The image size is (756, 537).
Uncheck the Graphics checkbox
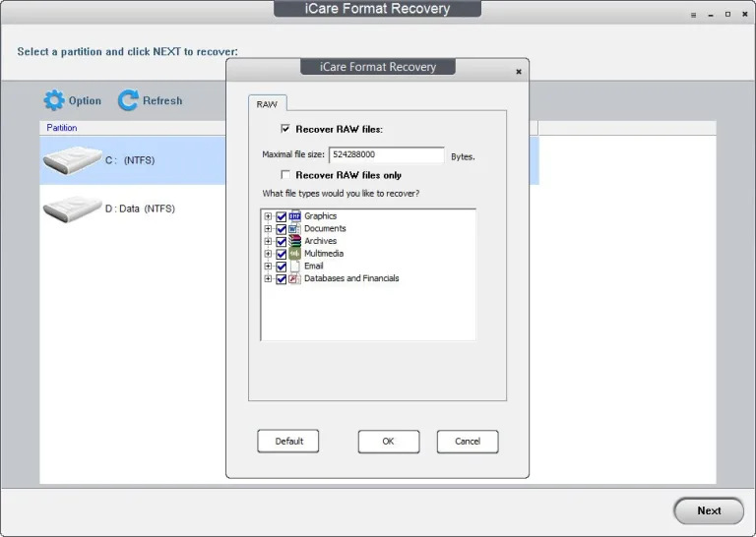click(x=282, y=216)
